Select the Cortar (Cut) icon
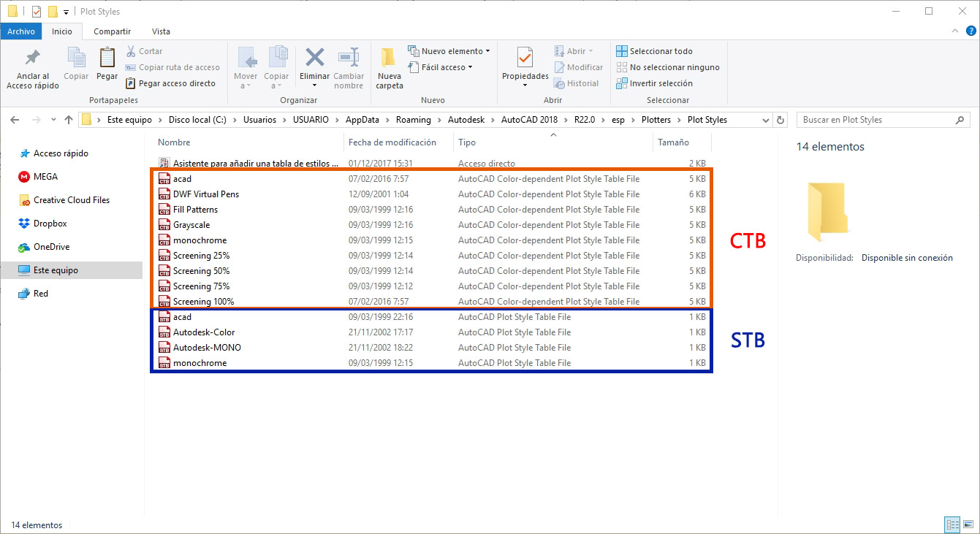980x534 pixels. point(132,50)
